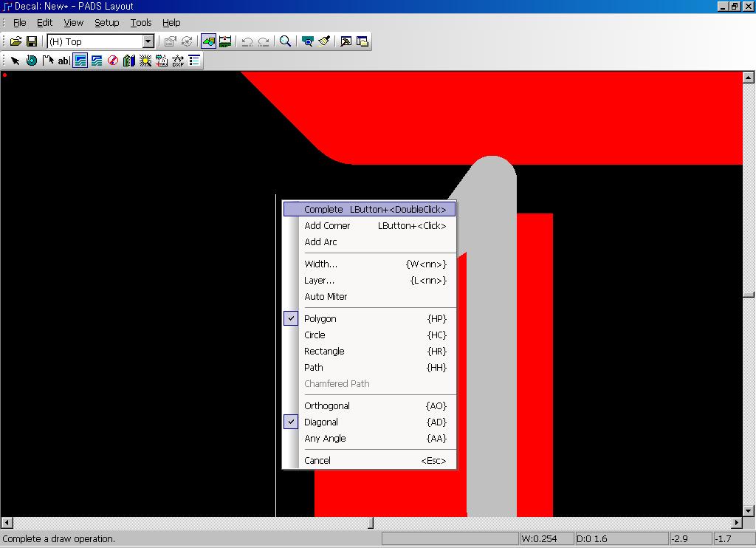Click the vertical scrollbar up arrow

click(749, 78)
